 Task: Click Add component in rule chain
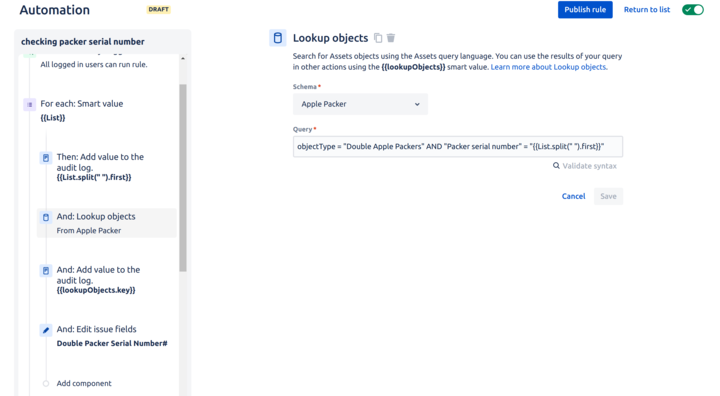[84, 383]
